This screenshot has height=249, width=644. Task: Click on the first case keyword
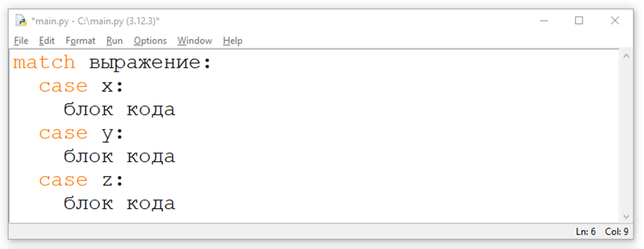[x=63, y=86]
